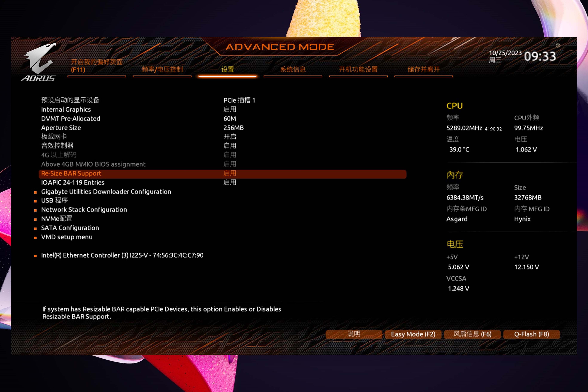
Task: Open SATA Configuration submenu
Action: [x=70, y=228]
